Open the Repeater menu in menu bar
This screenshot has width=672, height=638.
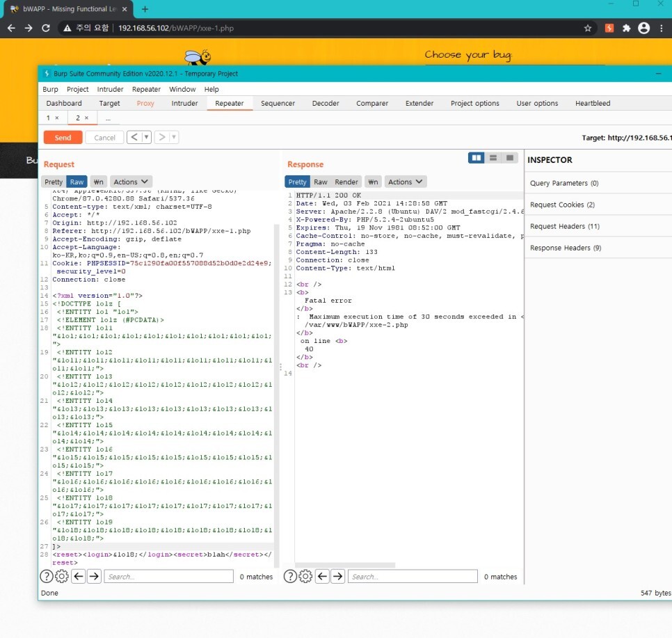[146, 89]
